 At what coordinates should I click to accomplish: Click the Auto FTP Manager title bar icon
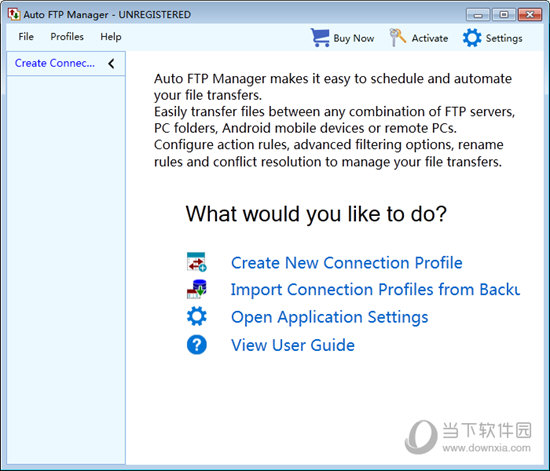(x=14, y=14)
